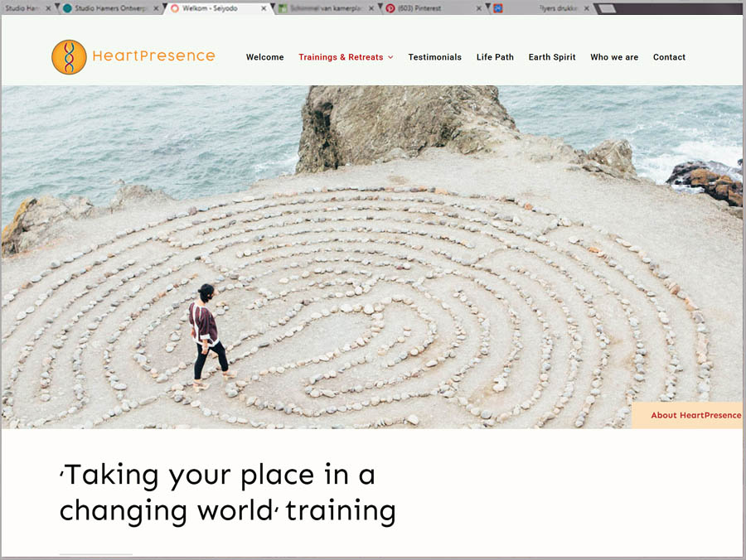Click the Studio Hamers Ontwerp tab favicon
Image resolution: width=746 pixels, height=560 pixels.
67,8
